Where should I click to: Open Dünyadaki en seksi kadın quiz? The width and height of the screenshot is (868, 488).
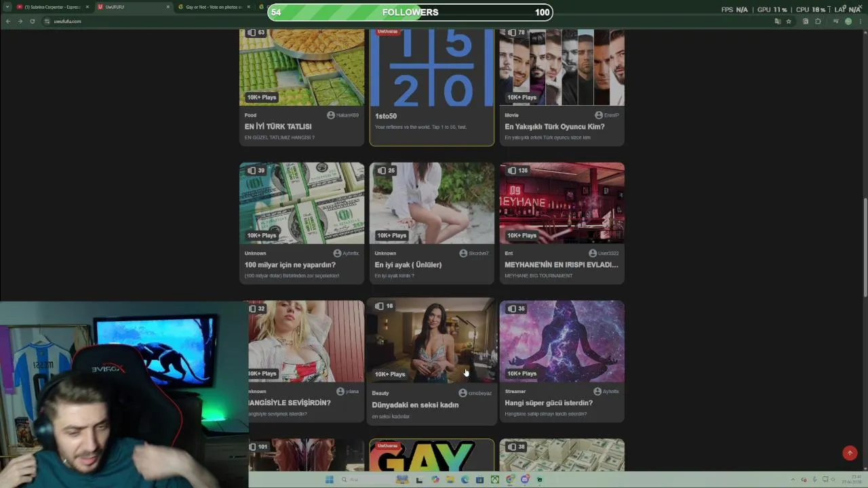tap(415, 405)
